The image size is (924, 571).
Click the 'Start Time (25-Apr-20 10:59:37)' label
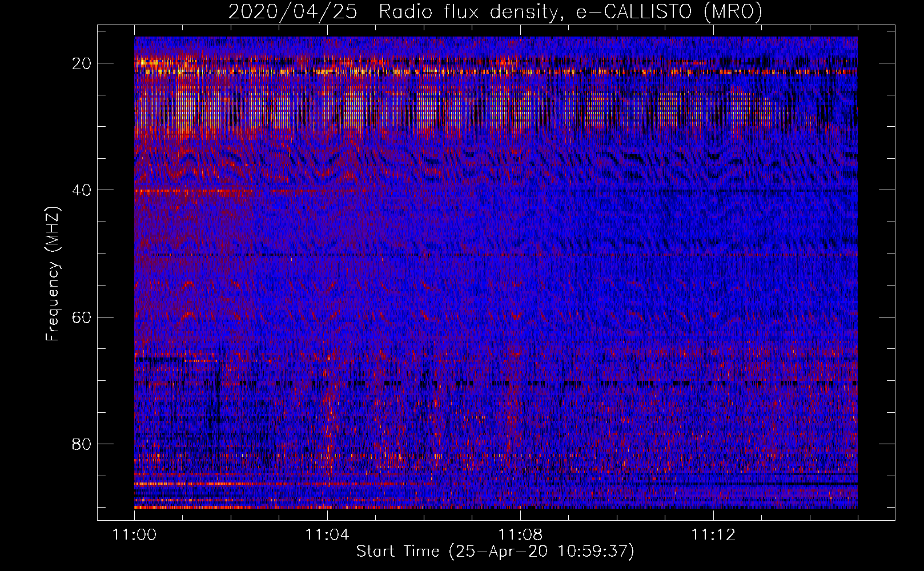(495, 552)
